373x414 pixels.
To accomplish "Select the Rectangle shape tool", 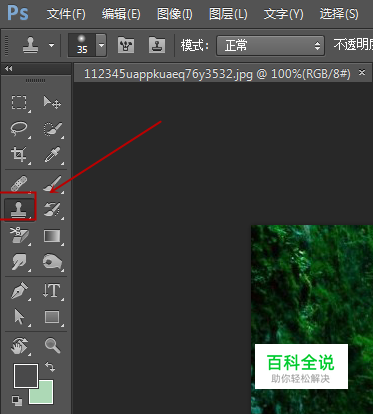I will click(52, 317).
